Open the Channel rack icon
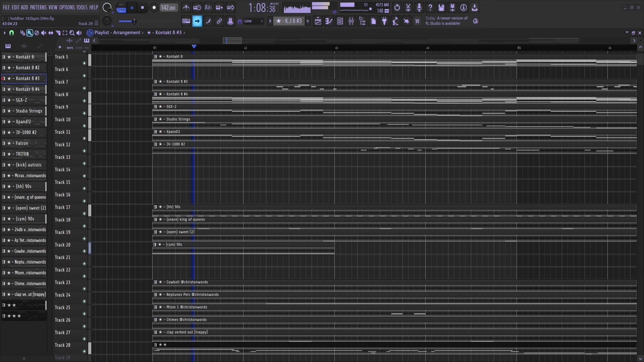 340,21
